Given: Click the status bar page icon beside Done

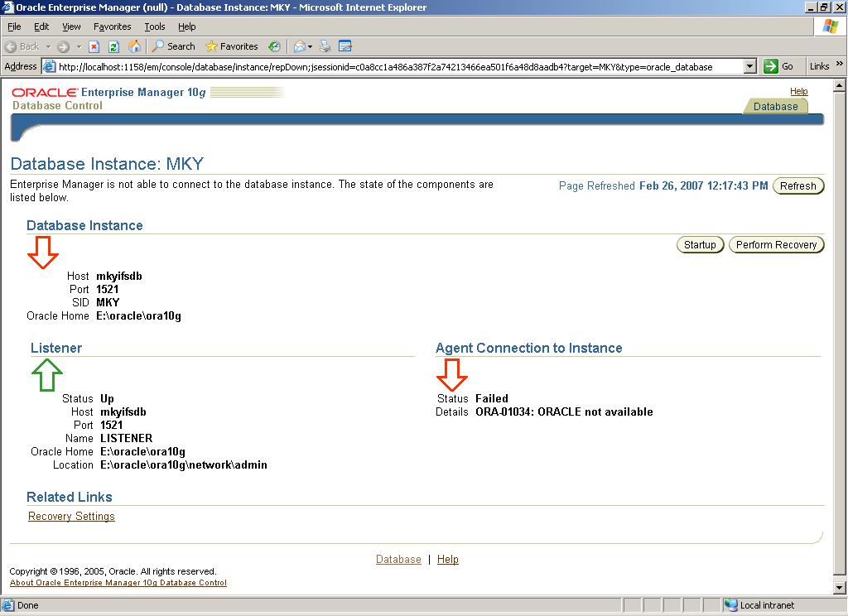Looking at the screenshot, I should point(7,604).
